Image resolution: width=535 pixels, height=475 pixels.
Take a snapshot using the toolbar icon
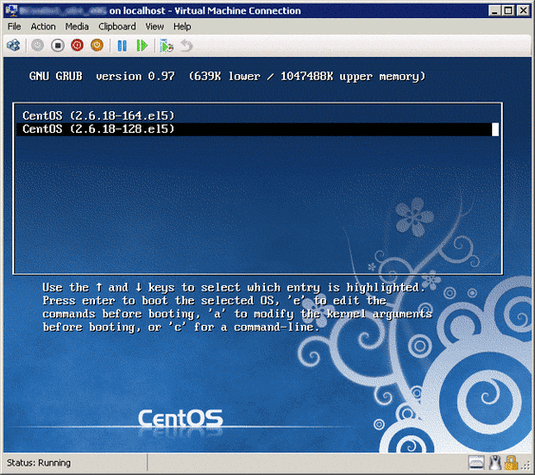167,46
